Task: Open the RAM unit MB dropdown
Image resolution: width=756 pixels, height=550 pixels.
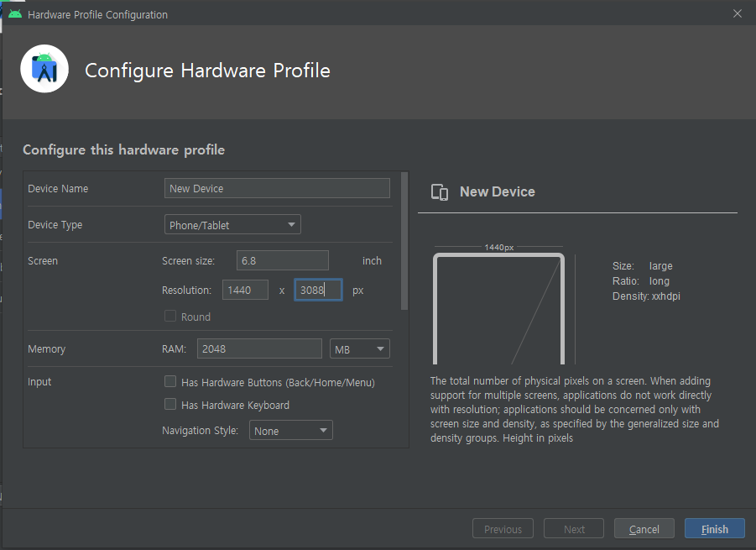Action: pos(360,348)
